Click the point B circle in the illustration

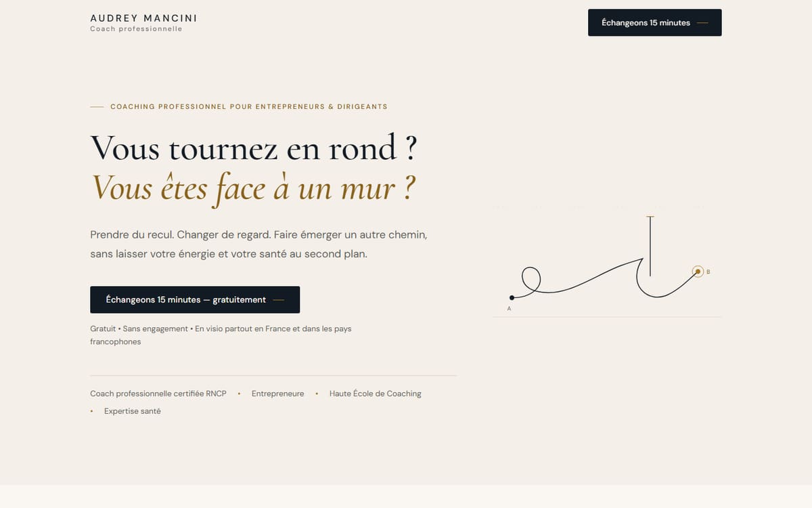tap(698, 272)
